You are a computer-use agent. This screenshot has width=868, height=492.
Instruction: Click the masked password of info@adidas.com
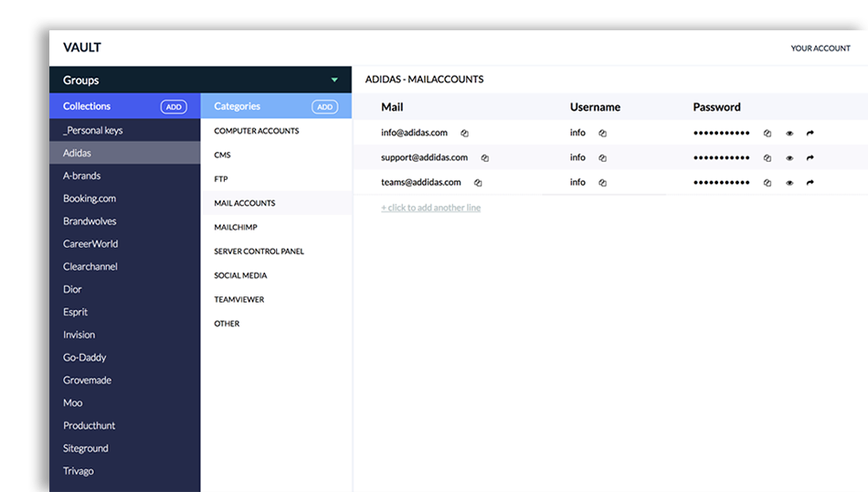pyautogui.click(x=721, y=133)
